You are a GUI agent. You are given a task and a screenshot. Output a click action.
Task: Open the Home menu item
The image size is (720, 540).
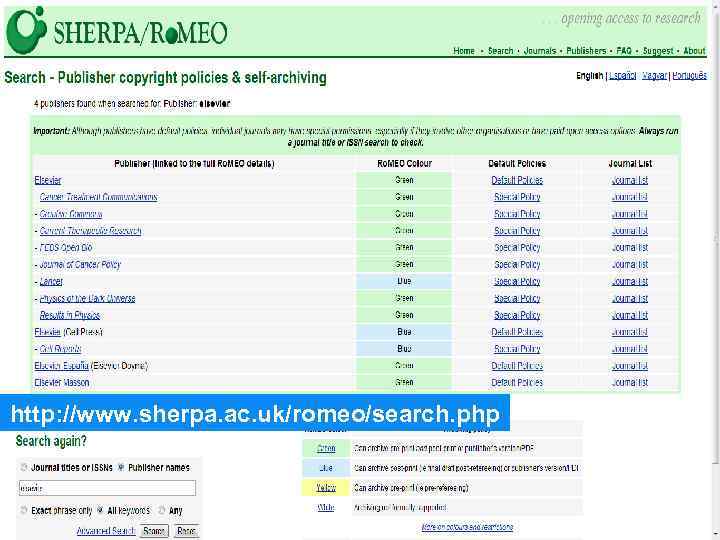pyautogui.click(x=464, y=51)
